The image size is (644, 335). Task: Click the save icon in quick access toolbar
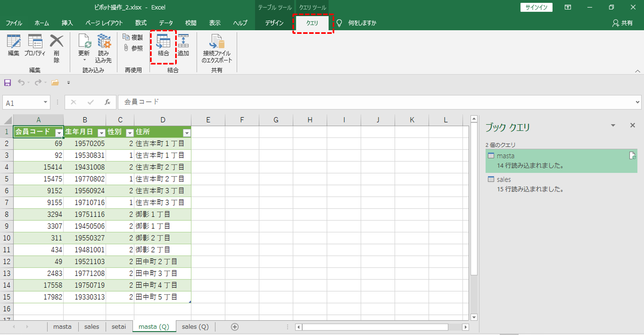(7, 83)
